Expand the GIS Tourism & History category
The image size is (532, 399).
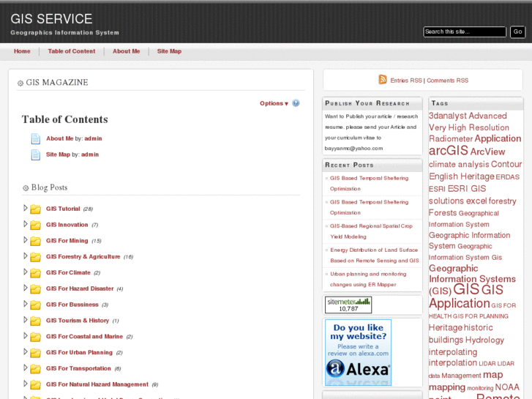[25, 319]
